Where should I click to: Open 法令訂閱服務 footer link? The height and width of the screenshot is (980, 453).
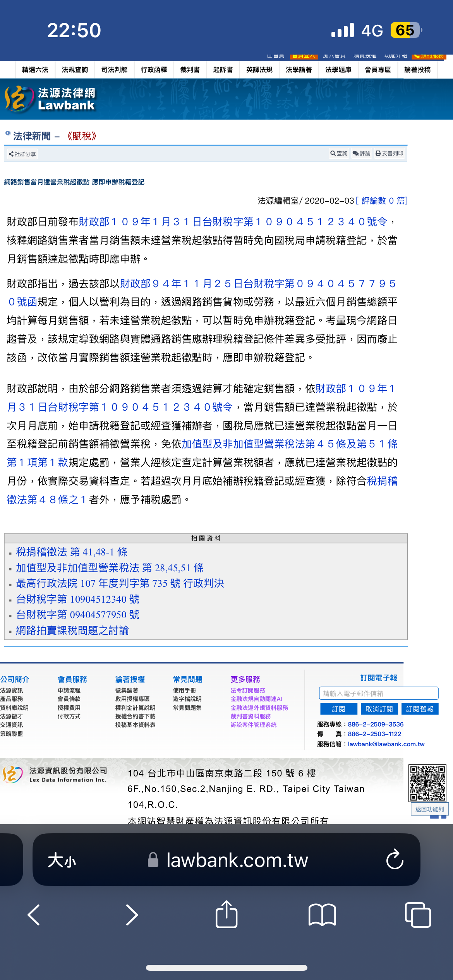point(248,690)
